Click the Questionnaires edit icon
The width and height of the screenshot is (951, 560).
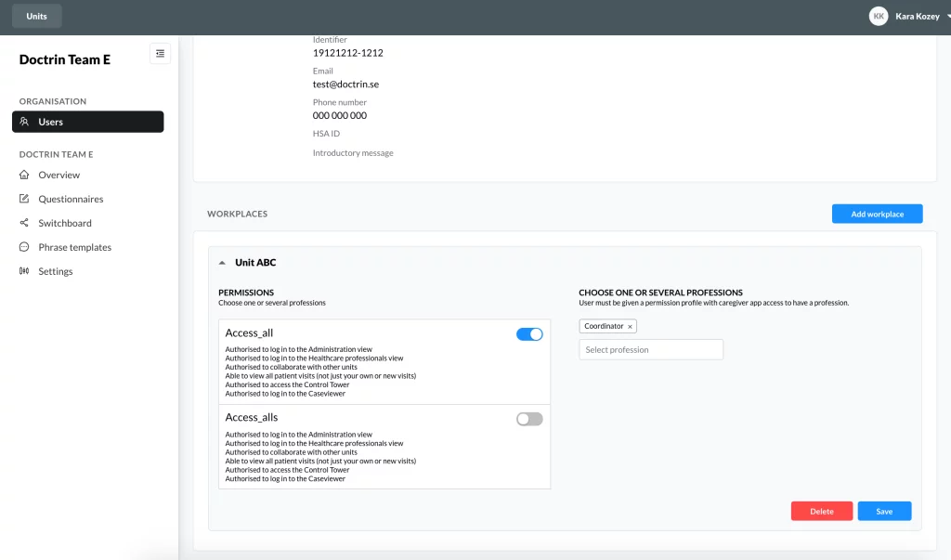coord(24,199)
